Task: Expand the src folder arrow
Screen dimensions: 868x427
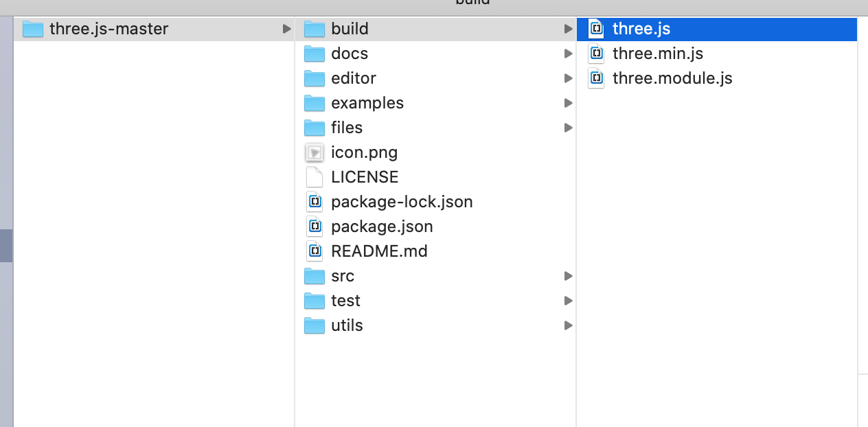Action: point(568,276)
